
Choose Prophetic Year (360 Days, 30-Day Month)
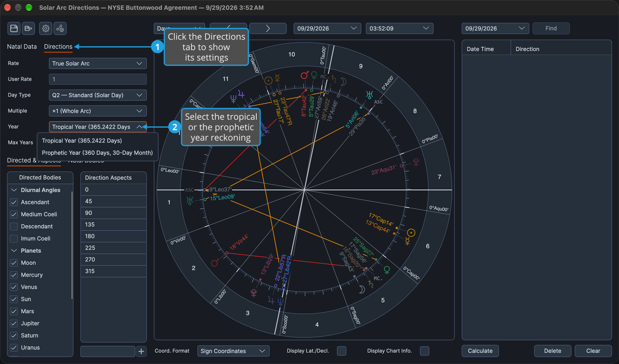(x=97, y=153)
